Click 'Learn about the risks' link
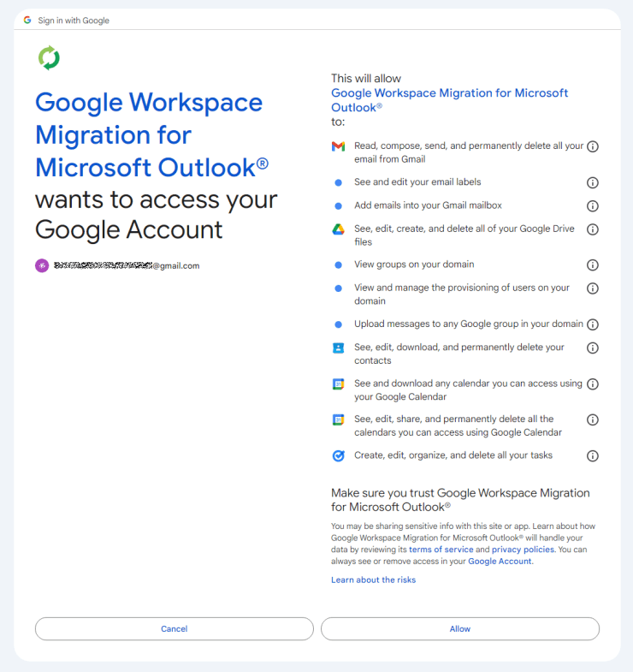Viewport: 633px width, 672px height. point(374,580)
